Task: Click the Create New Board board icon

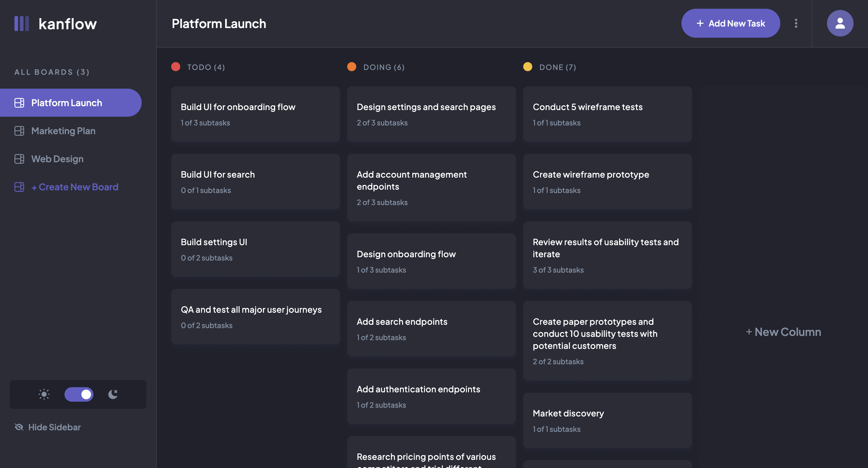Action: (19, 187)
